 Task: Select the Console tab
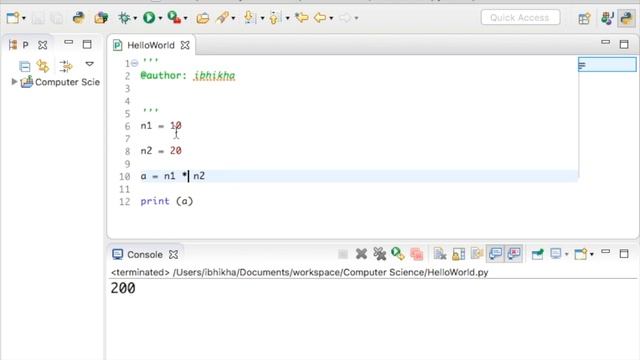[x=145, y=255]
